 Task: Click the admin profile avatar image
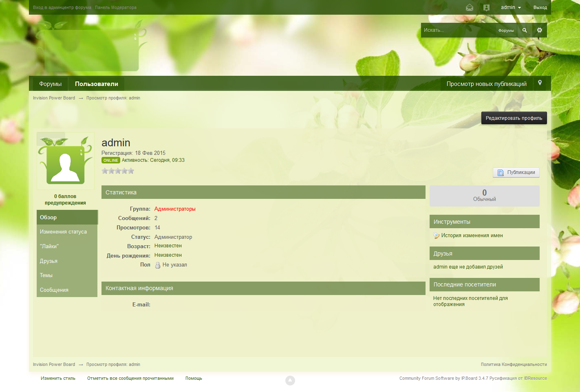point(65,161)
